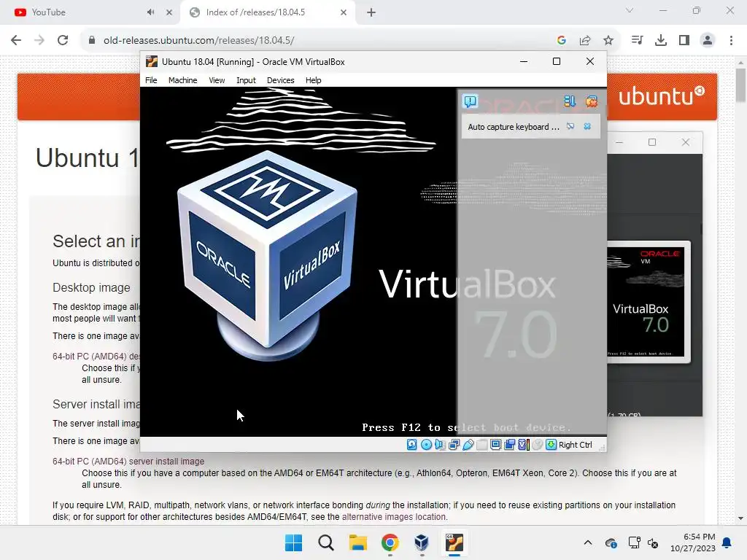Viewport: 747px width, 560px height.
Task: Switch to the YouTube browser tab
Action: coord(90,12)
